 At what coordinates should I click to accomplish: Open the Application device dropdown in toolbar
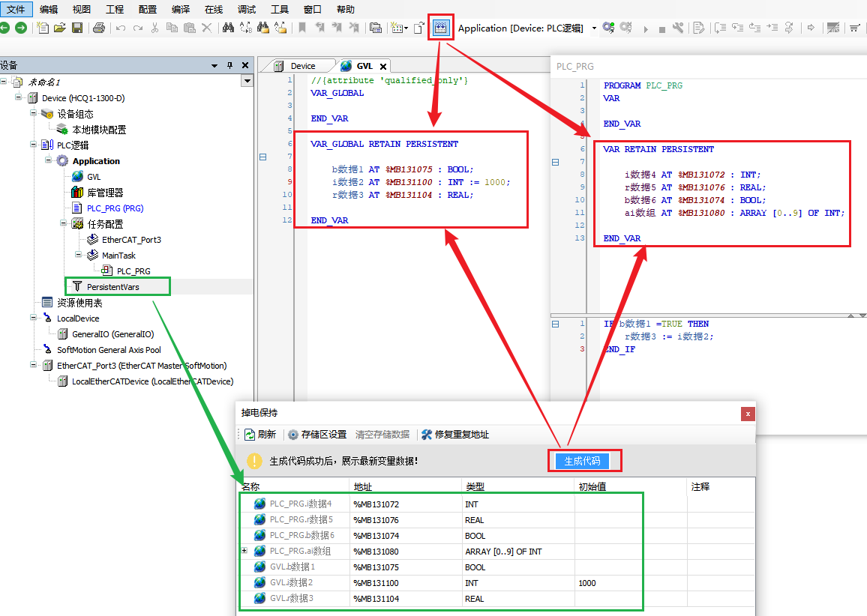(594, 28)
